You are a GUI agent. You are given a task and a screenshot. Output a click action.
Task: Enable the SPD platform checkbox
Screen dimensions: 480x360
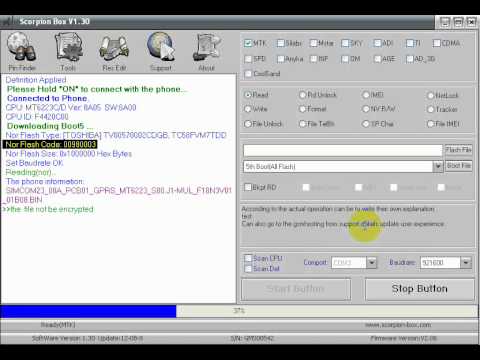[248, 59]
